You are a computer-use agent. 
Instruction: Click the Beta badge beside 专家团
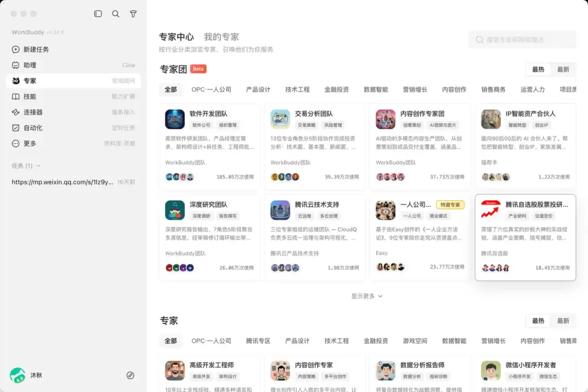click(198, 69)
